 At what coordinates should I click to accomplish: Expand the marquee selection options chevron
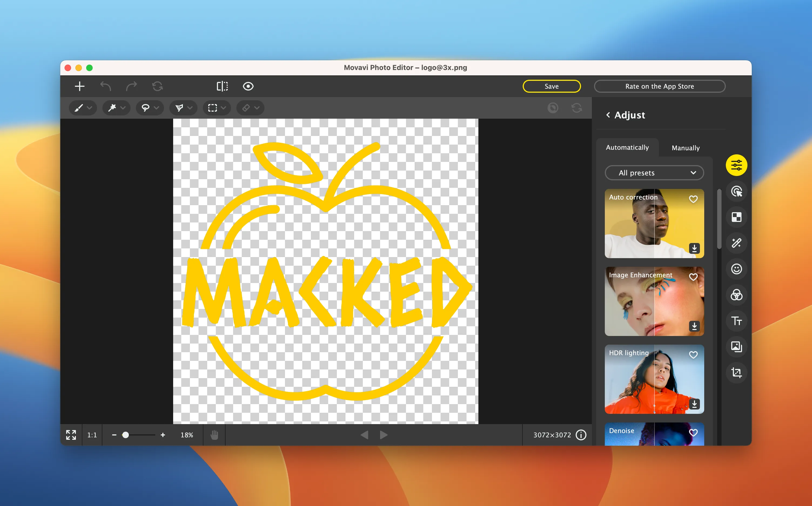pyautogui.click(x=223, y=108)
